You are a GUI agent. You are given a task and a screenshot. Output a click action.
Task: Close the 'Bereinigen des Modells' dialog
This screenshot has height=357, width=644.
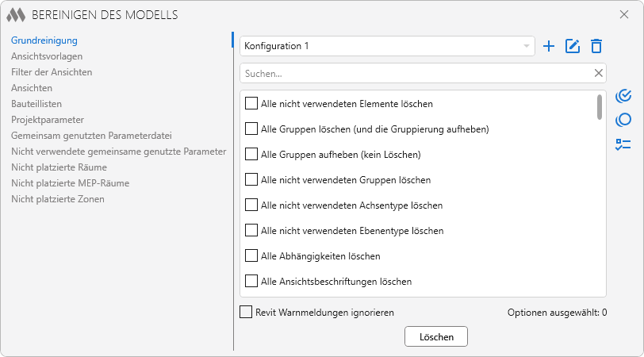click(x=623, y=14)
